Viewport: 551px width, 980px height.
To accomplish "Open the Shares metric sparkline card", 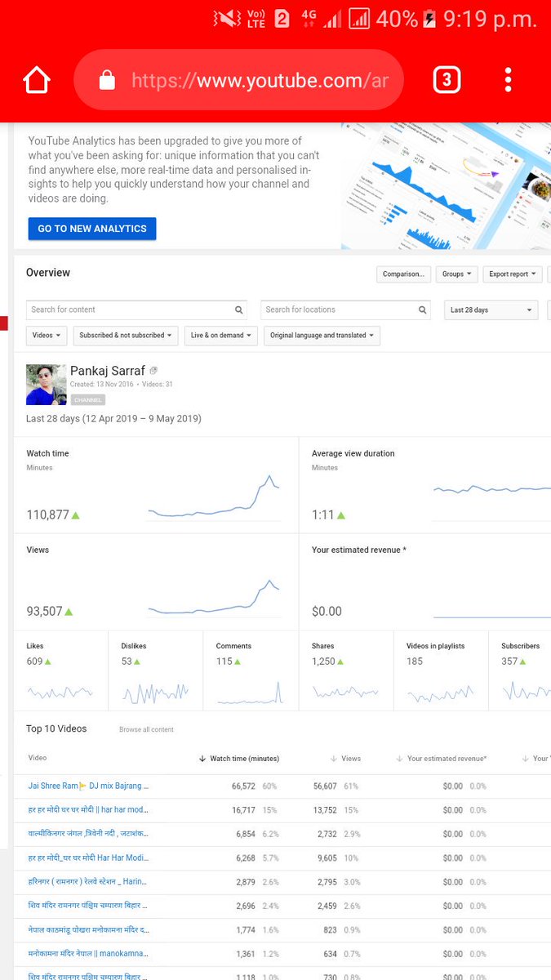I will [x=346, y=671].
